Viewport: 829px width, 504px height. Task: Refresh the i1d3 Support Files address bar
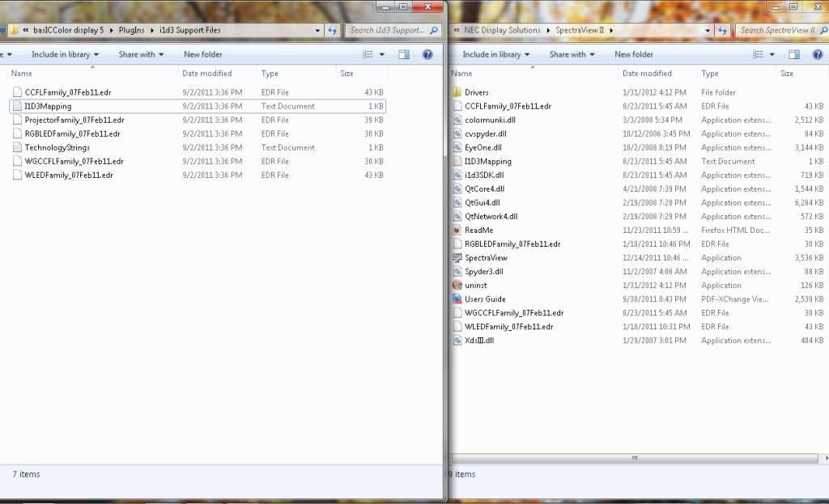(332, 30)
